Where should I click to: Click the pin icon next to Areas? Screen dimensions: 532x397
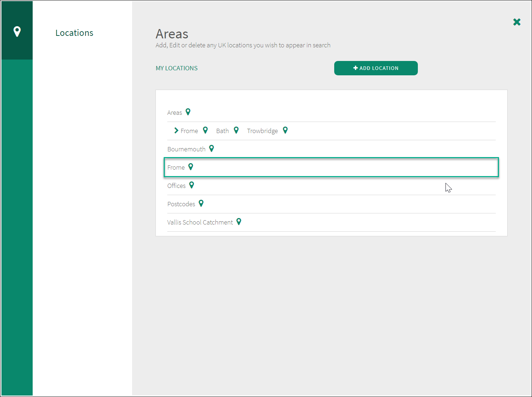188,112
